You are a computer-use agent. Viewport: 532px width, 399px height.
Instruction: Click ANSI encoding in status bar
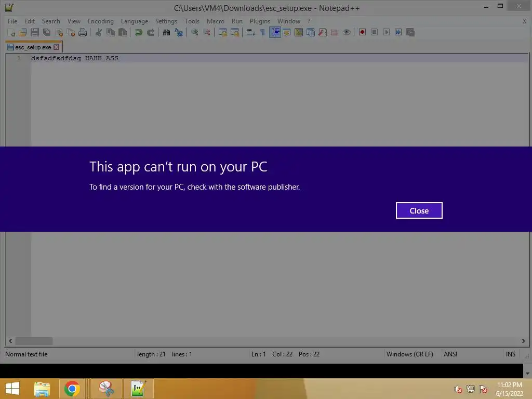pyautogui.click(x=450, y=354)
